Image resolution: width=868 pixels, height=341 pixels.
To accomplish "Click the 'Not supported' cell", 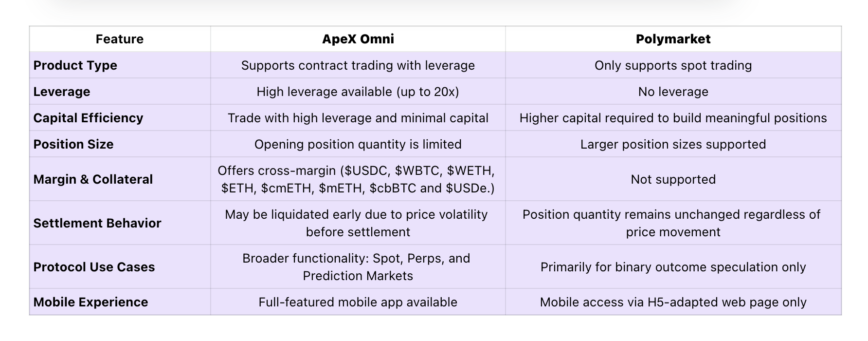I will [x=673, y=179].
